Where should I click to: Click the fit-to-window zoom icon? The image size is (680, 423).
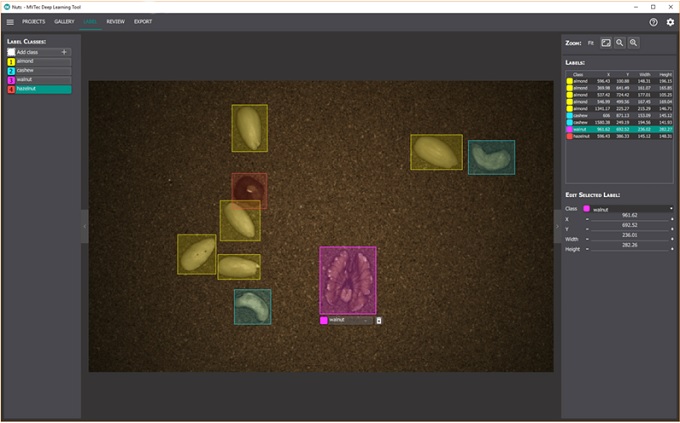606,43
